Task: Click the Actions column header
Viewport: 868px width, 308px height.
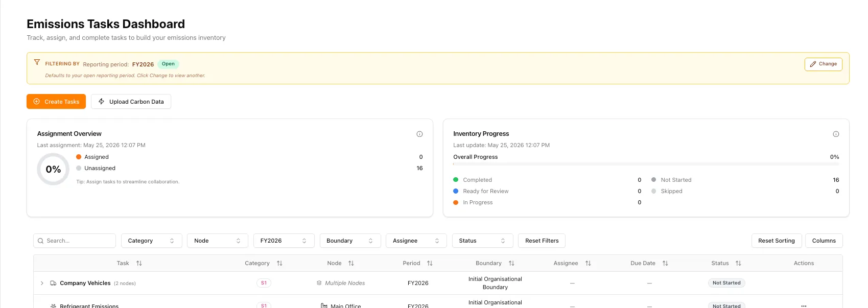Action: (x=804, y=263)
